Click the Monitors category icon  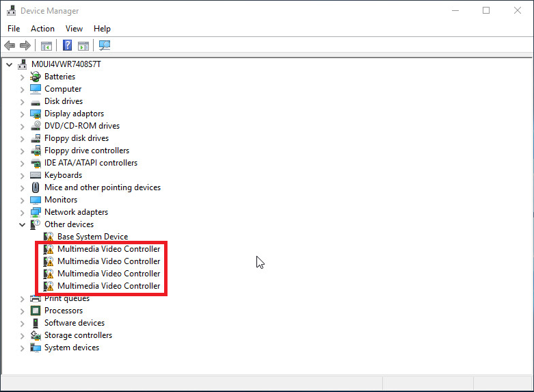pos(36,200)
